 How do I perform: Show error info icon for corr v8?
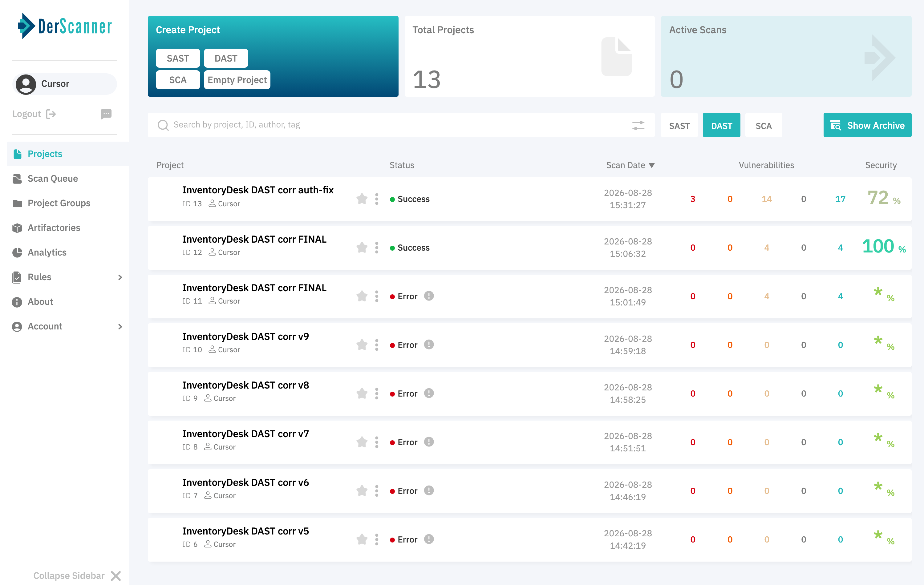coord(429,393)
